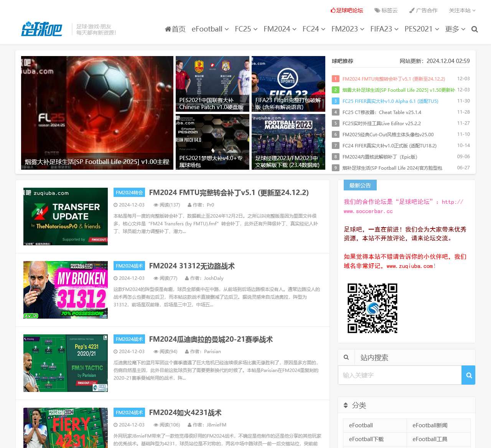Open article FM2024 31312无边路战术
Image resolution: width=491 pixels, height=448 pixels.
192,266
